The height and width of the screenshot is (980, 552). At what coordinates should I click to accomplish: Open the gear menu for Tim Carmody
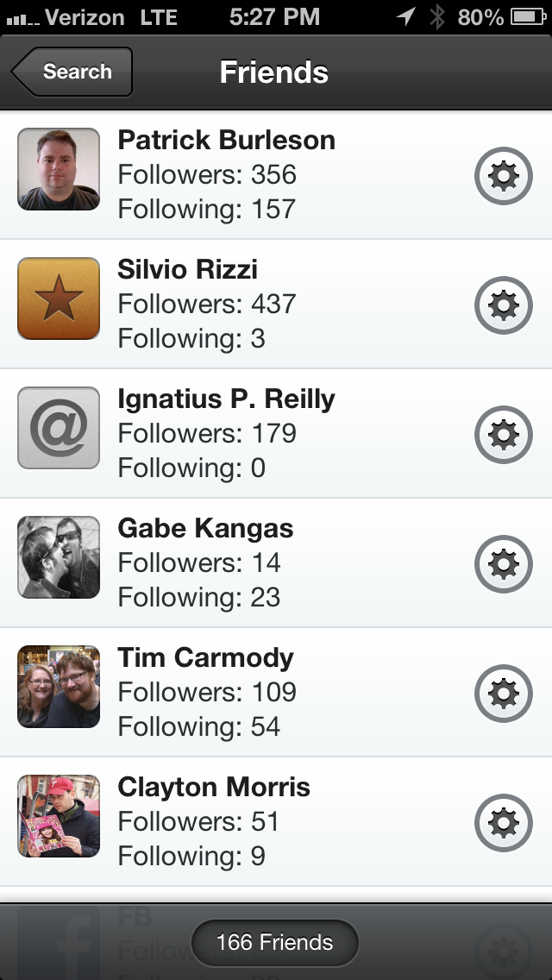click(x=503, y=693)
